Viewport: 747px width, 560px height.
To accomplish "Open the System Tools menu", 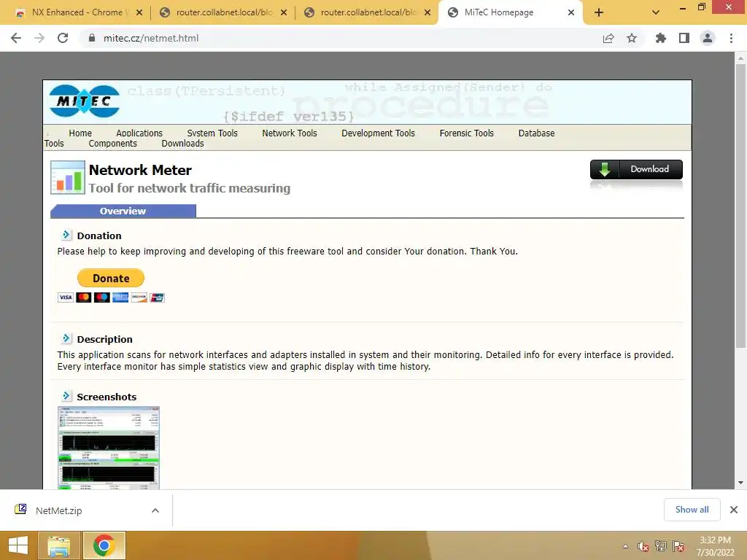I will (212, 133).
